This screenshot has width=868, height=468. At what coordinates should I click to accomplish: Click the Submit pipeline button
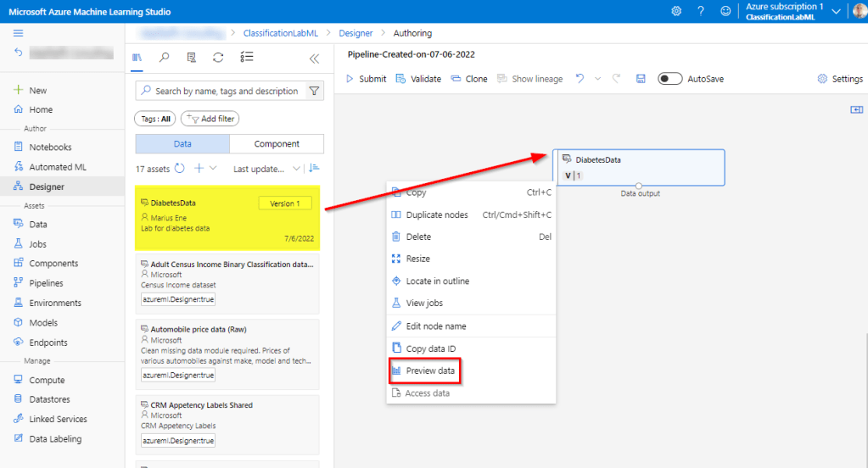[x=366, y=79]
